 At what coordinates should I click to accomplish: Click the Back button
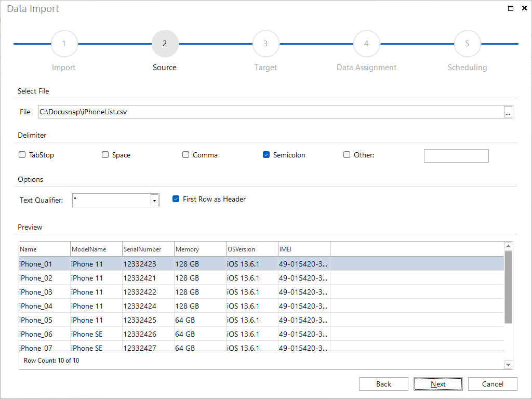[383, 384]
